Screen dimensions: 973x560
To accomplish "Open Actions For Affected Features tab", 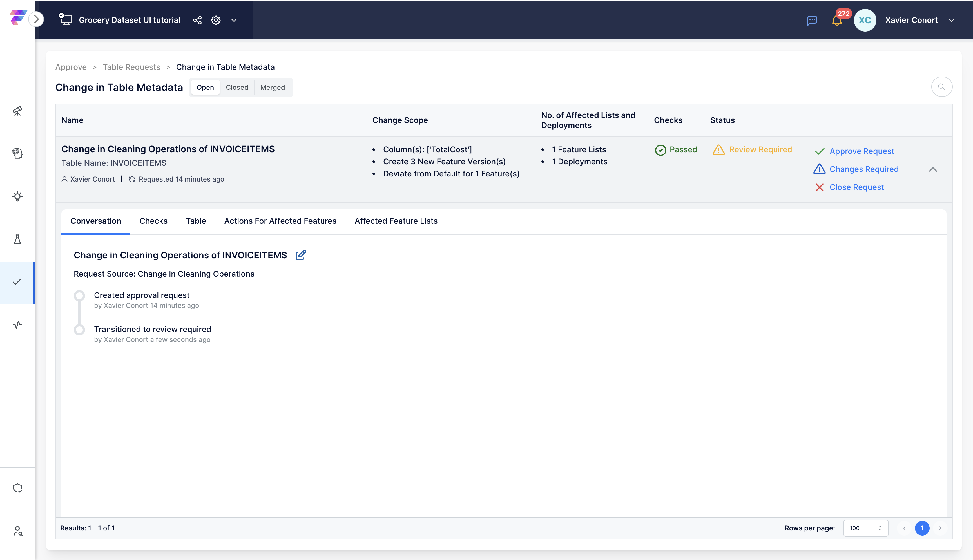I will coord(280,221).
